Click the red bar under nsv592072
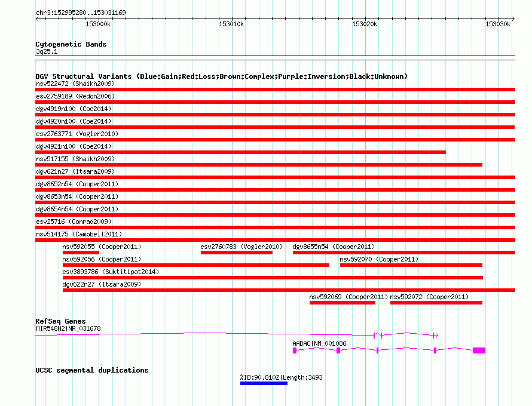This screenshot has width=532, height=406. point(436,303)
